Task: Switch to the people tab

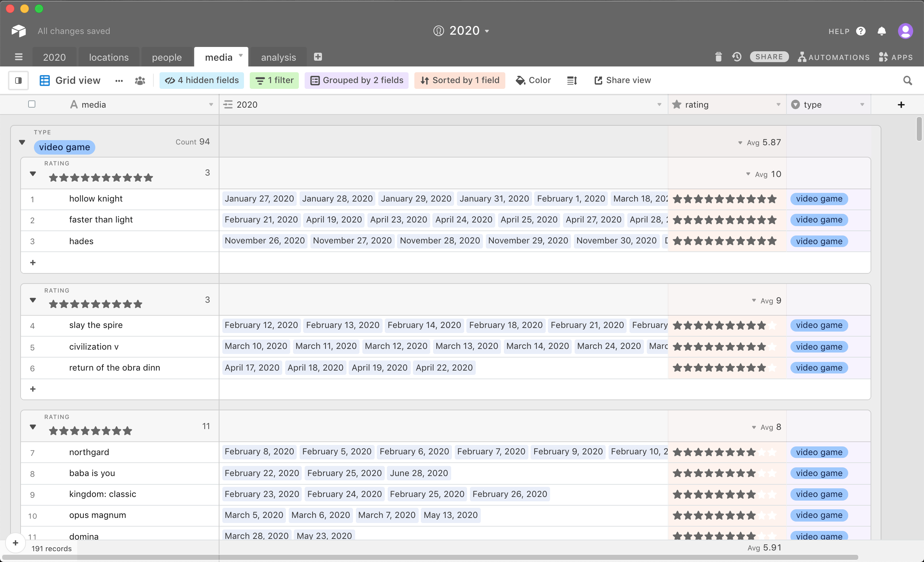Action: click(x=166, y=57)
